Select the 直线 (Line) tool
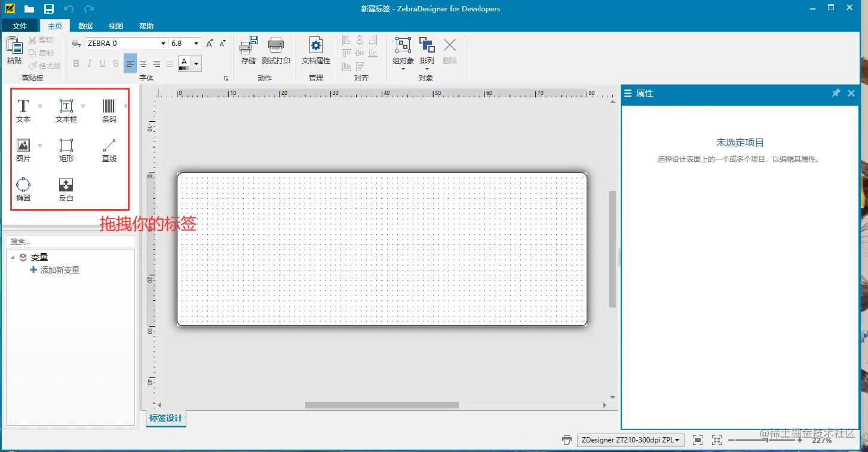Viewport: 868px width, 452px height. [109, 150]
